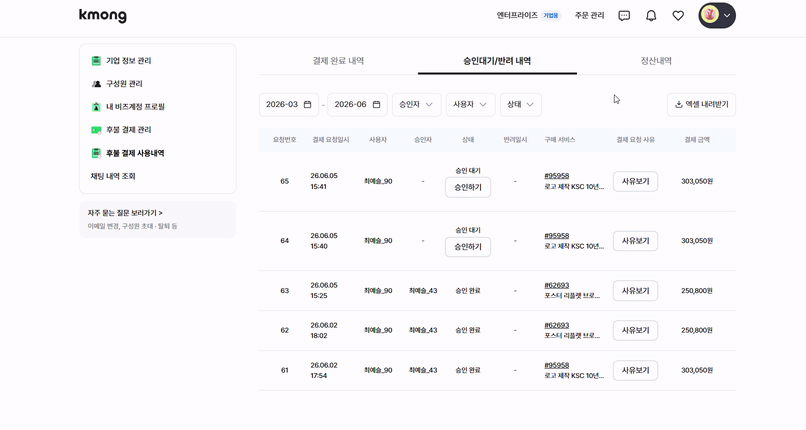
Task: Click 승인 완료 status in row 61
Action: coord(468,370)
